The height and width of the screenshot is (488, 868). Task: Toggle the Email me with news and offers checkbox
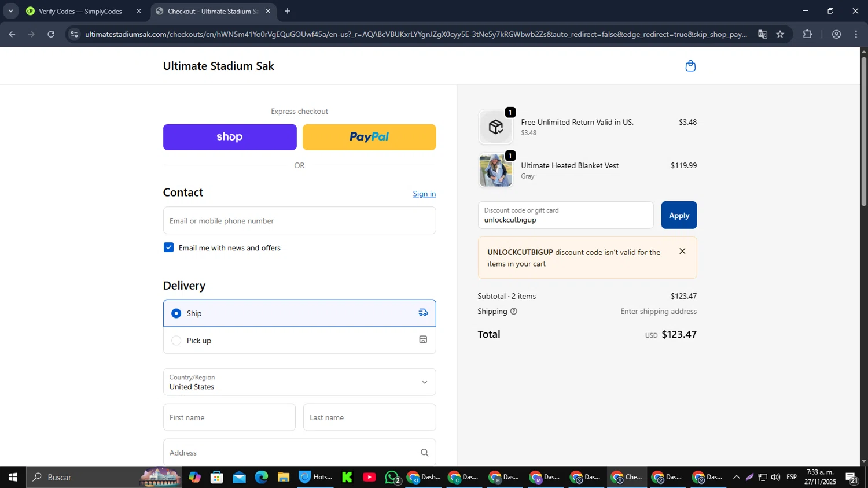click(x=169, y=247)
